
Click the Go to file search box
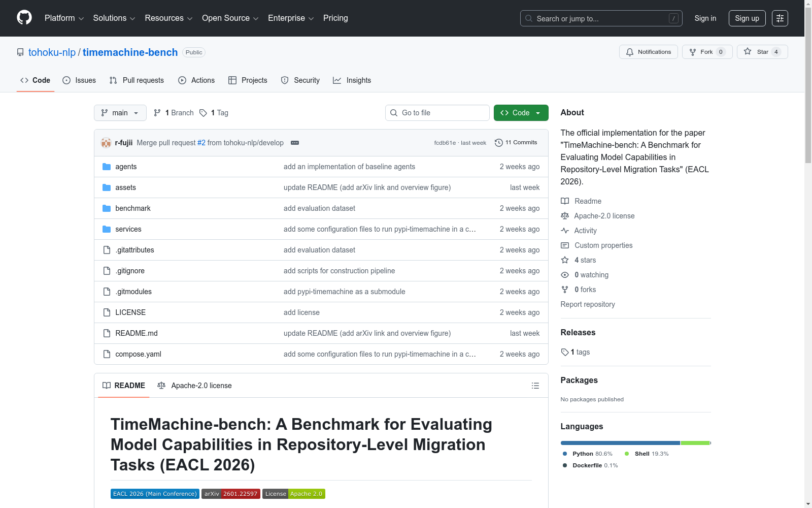[437, 113]
